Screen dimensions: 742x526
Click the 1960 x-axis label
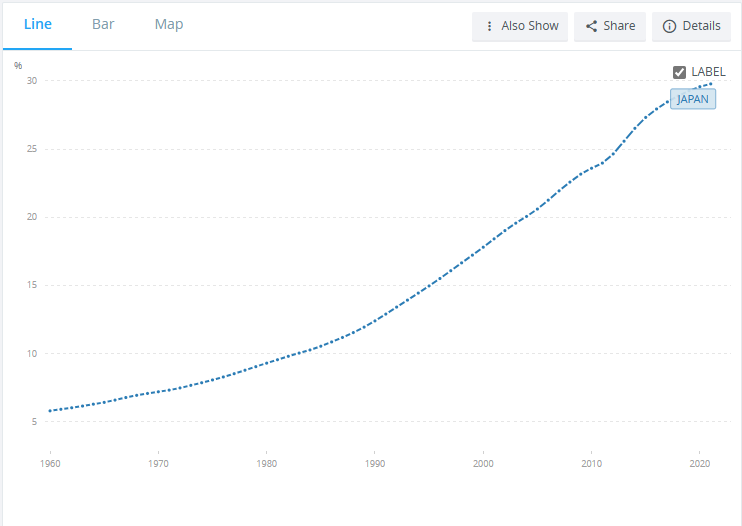click(x=49, y=464)
